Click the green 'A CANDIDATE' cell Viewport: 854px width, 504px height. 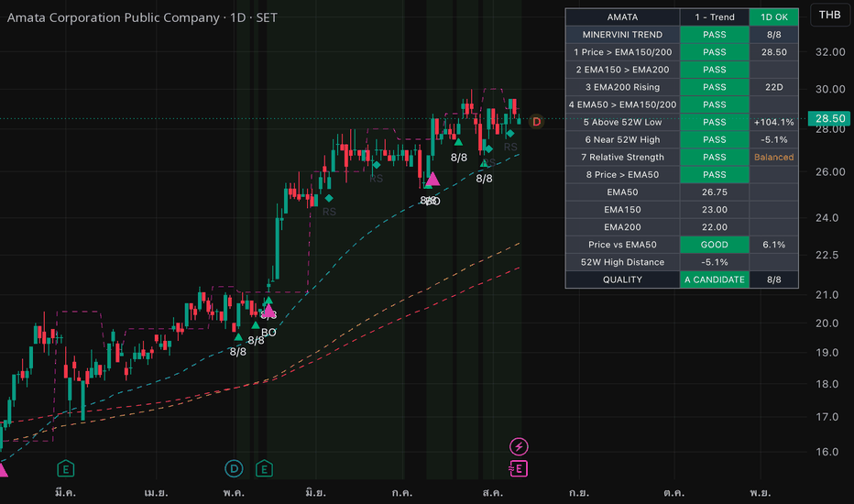click(715, 279)
